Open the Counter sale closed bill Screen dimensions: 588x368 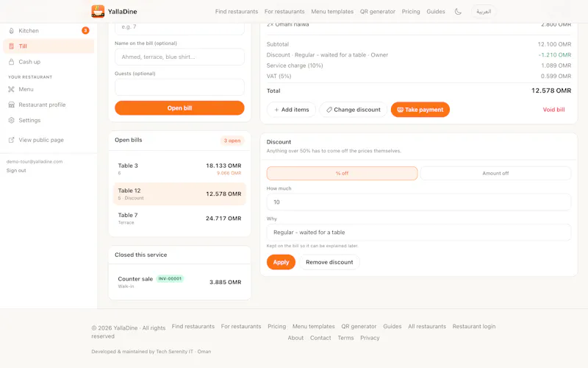(179, 282)
